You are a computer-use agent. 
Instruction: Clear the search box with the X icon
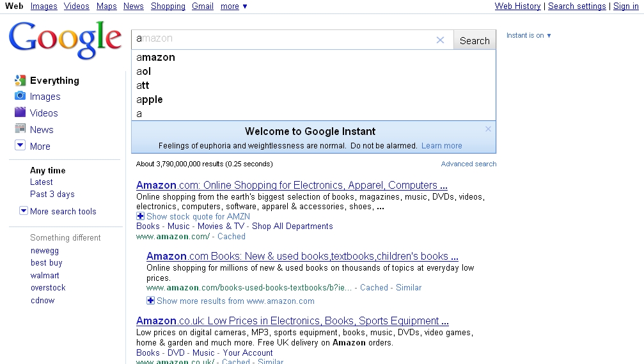pyautogui.click(x=440, y=40)
